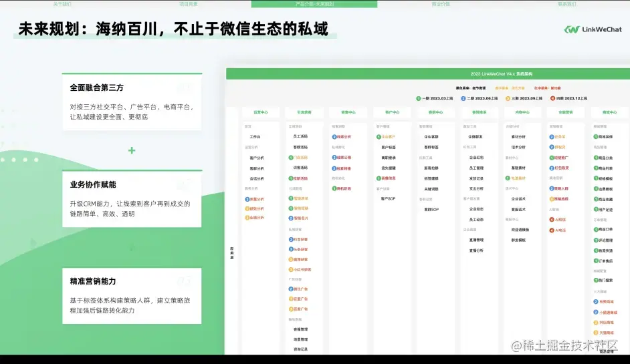Viewport: 630px width, 364px height.
Task: Click the green badge beside 拉新活码
Action: (291, 178)
